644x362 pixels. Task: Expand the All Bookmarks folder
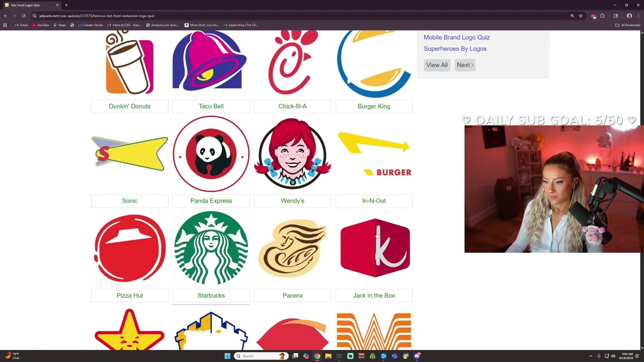627,25
